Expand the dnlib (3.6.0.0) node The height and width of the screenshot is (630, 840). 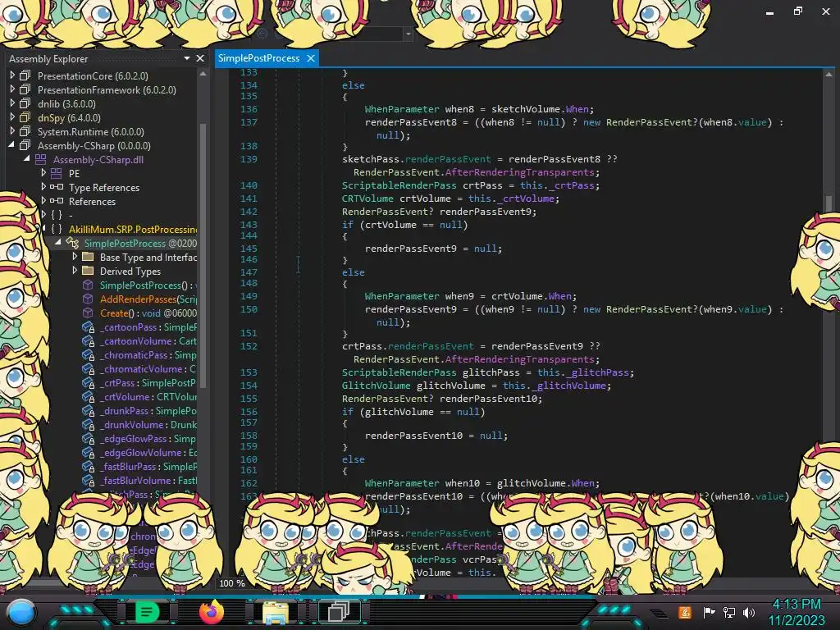coord(12,103)
